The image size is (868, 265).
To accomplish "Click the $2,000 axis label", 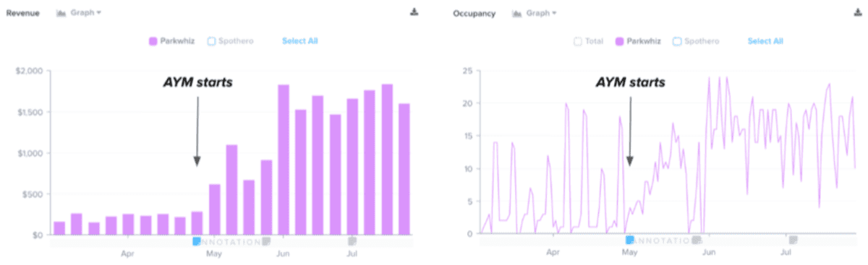I will [x=29, y=71].
